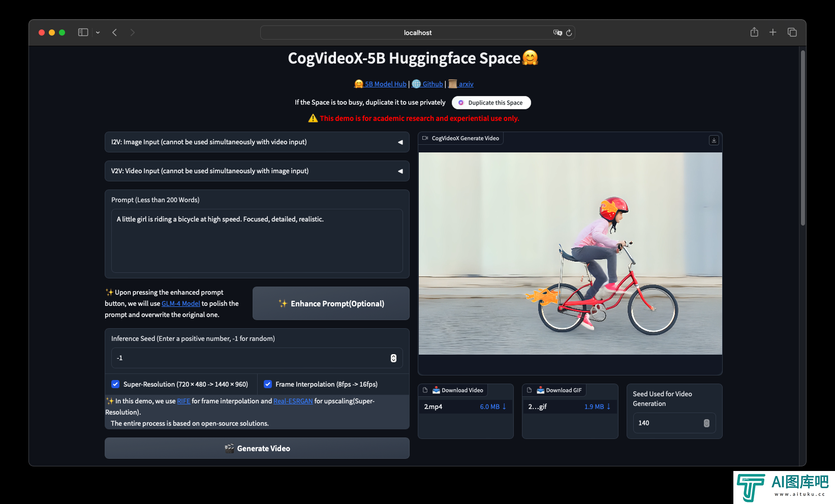Image resolution: width=835 pixels, height=504 pixels.
Task: Click Enhance Prompt(Optional) button
Action: (x=331, y=303)
